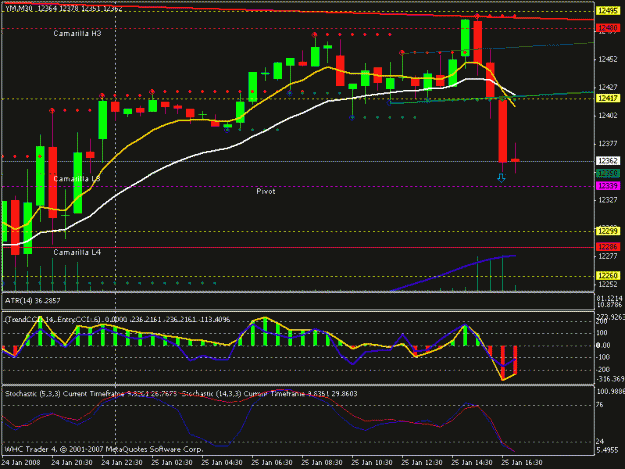
Task: Click the blue down arrow sell signal
Action: click(x=501, y=178)
